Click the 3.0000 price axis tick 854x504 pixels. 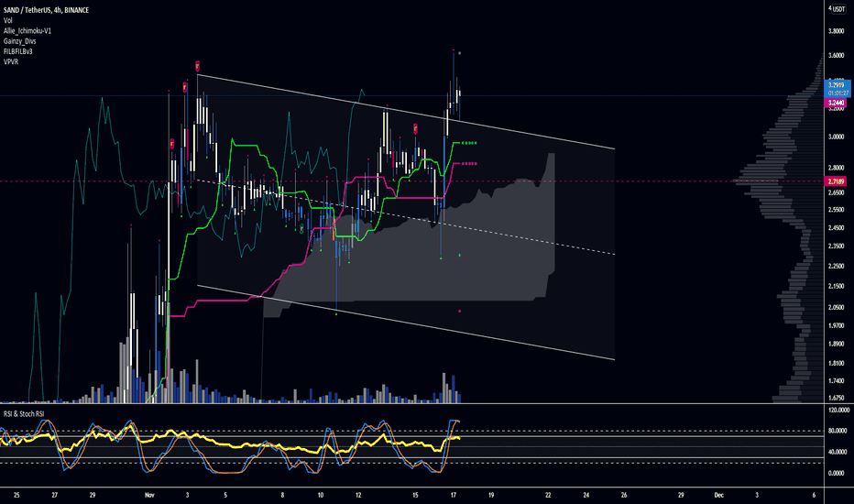point(836,137)
